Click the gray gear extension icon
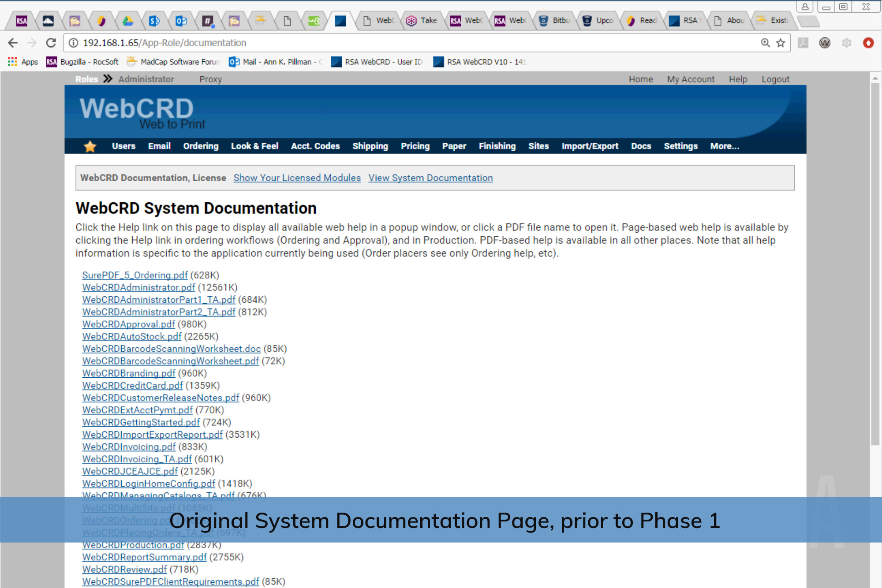Screen dimensions: 882x588 [846, 43]
